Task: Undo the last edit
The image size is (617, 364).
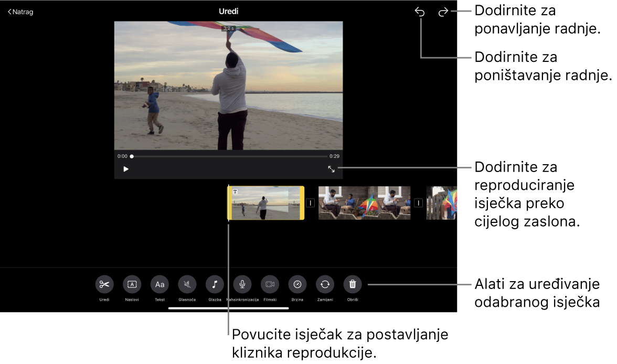Action: [420, 12]
